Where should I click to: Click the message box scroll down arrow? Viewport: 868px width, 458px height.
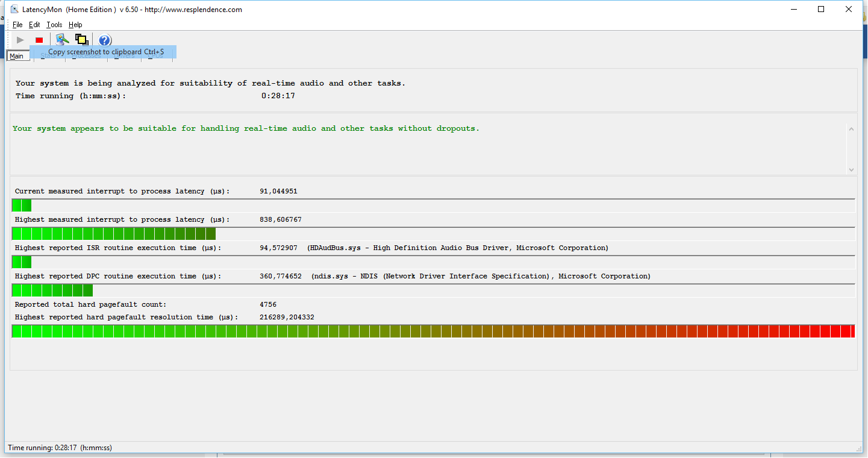[x=851, y=170]
